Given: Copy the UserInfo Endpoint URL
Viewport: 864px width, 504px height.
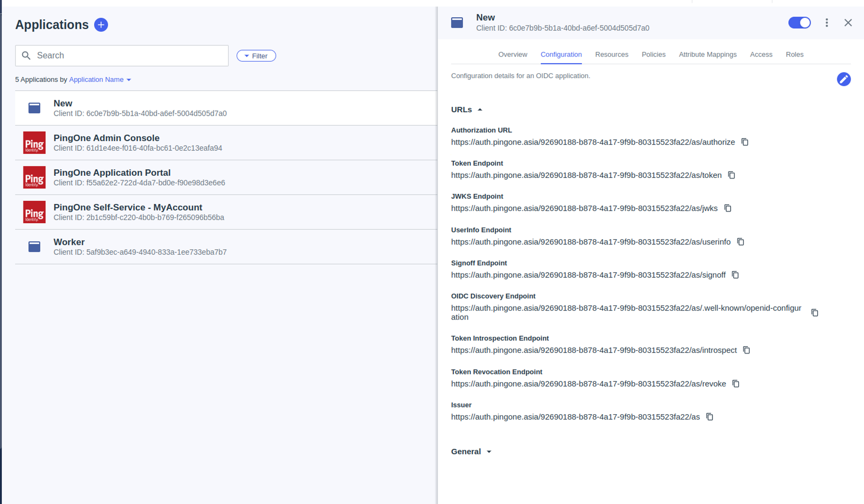Looking at the screenshot, I should pos(740,242).
